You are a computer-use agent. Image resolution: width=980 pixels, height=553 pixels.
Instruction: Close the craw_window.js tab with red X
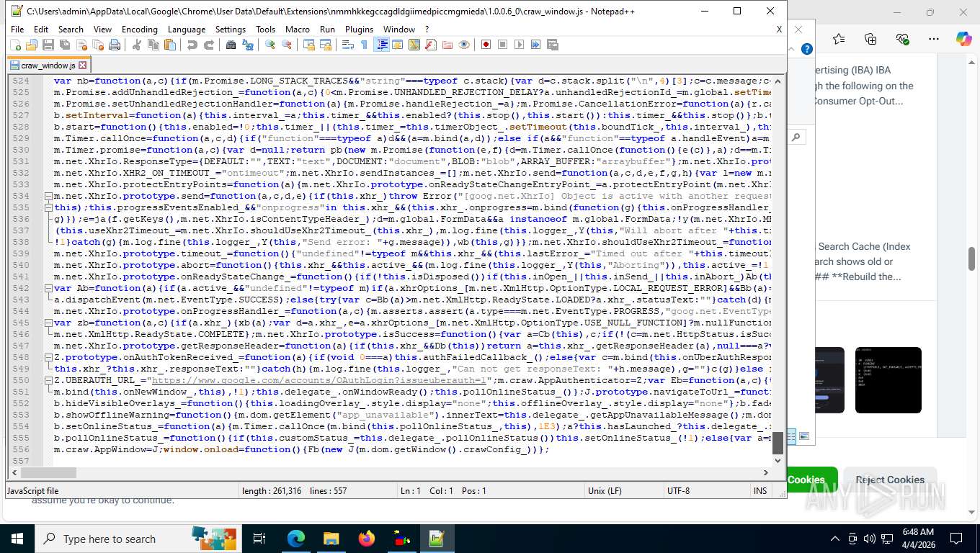click(82, 65)
